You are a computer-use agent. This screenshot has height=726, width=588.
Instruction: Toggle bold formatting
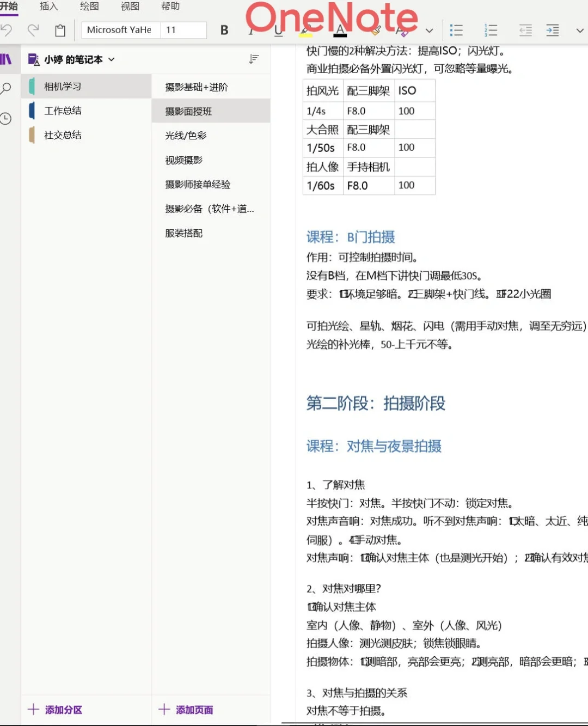(x=224, y=30)
